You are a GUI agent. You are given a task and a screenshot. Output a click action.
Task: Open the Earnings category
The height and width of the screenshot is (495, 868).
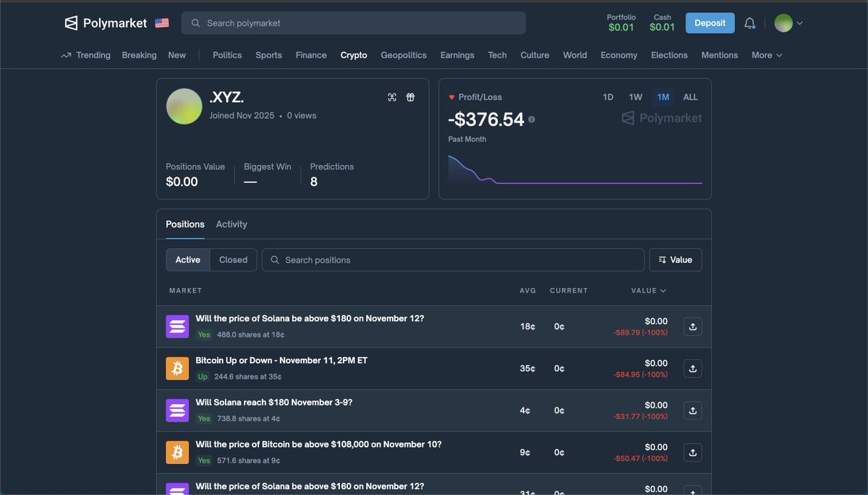coord(457,55)
